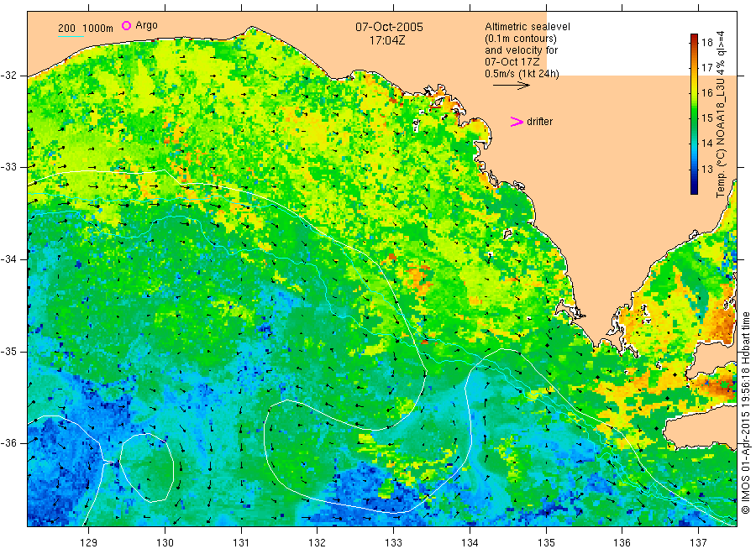Click longitude axis label 136

[622, 543]
